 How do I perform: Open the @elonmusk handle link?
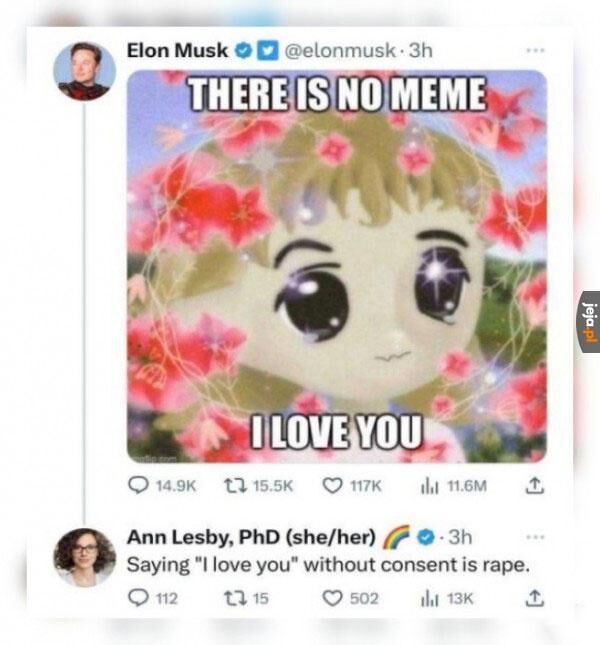point(340,51)
